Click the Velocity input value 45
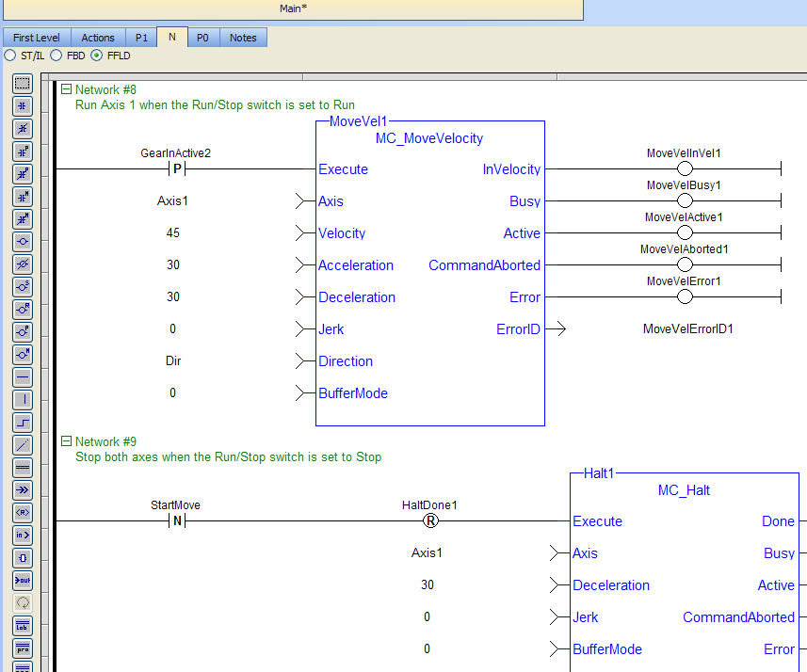807x672 pixels. [173, 232]
